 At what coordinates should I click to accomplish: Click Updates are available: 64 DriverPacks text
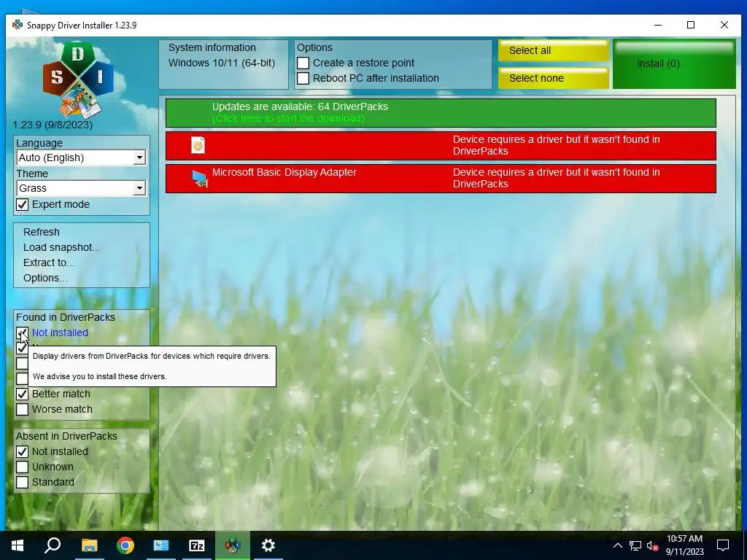[300, 106]
